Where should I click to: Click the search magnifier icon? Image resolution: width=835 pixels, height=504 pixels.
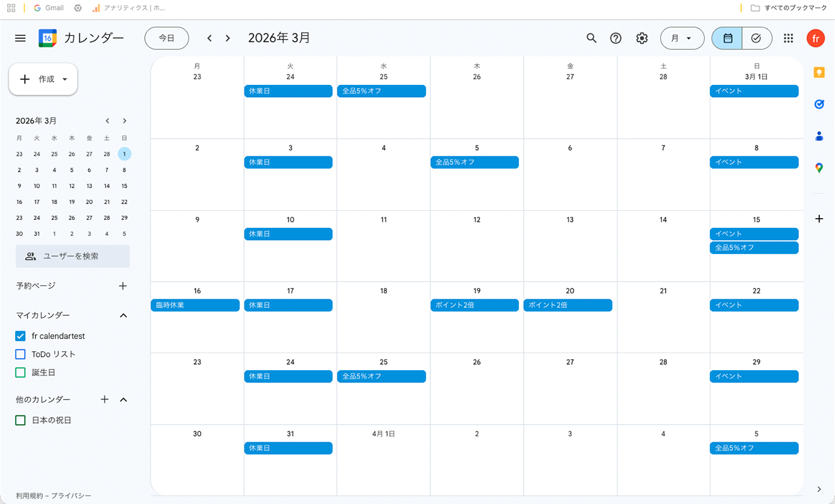click(591, 38)
